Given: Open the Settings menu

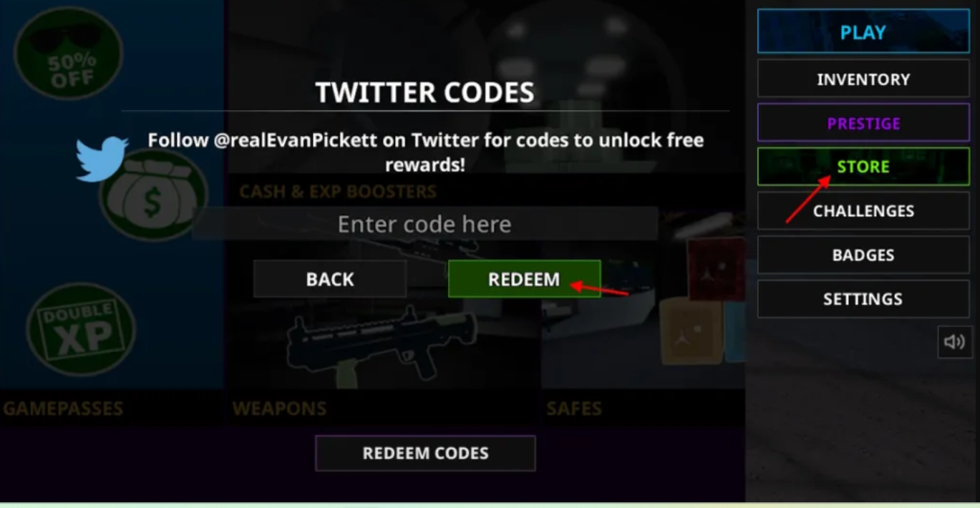Looking at the screenshot, I should 863,298.
